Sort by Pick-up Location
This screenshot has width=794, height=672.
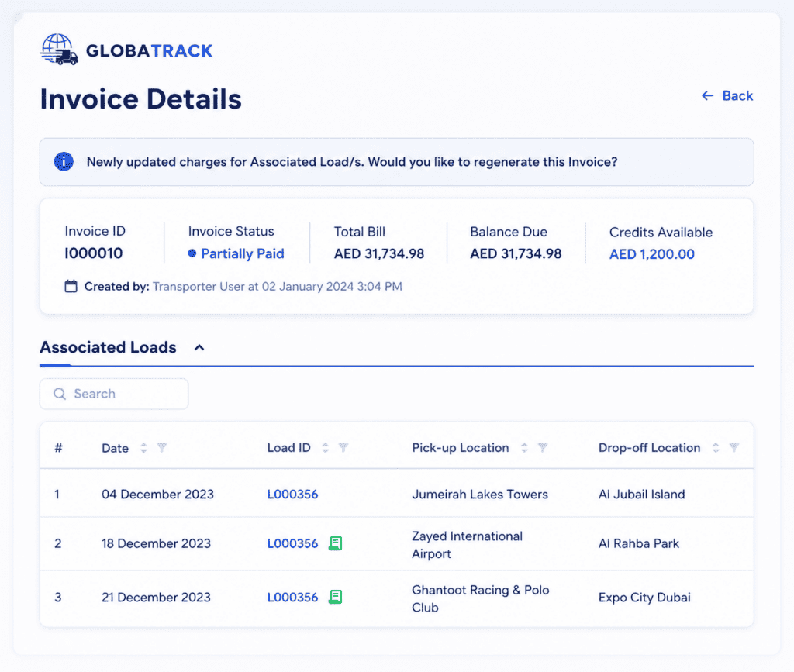[525, 448]
